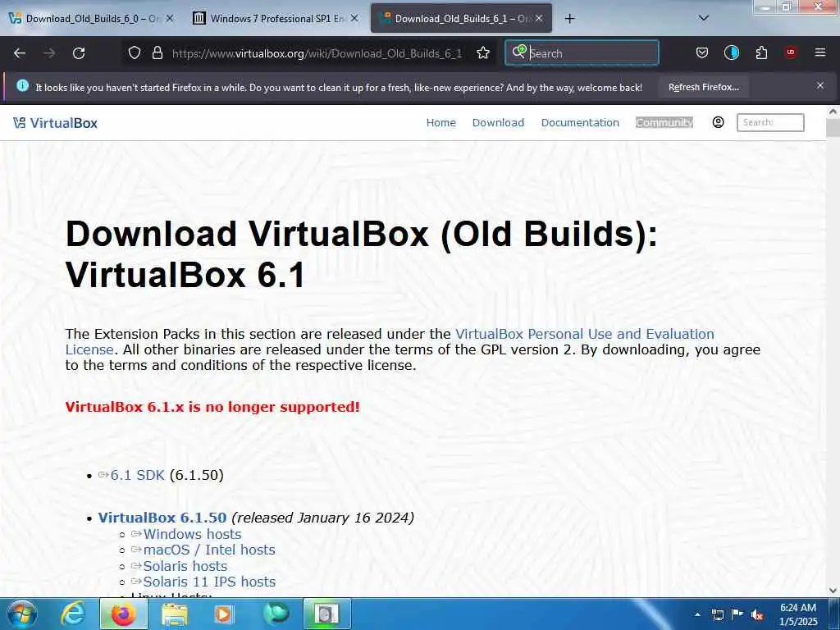This screenshot has width=840, height=630.
Task: Open the 6.1 SDK link
Action: pos(137,475)
